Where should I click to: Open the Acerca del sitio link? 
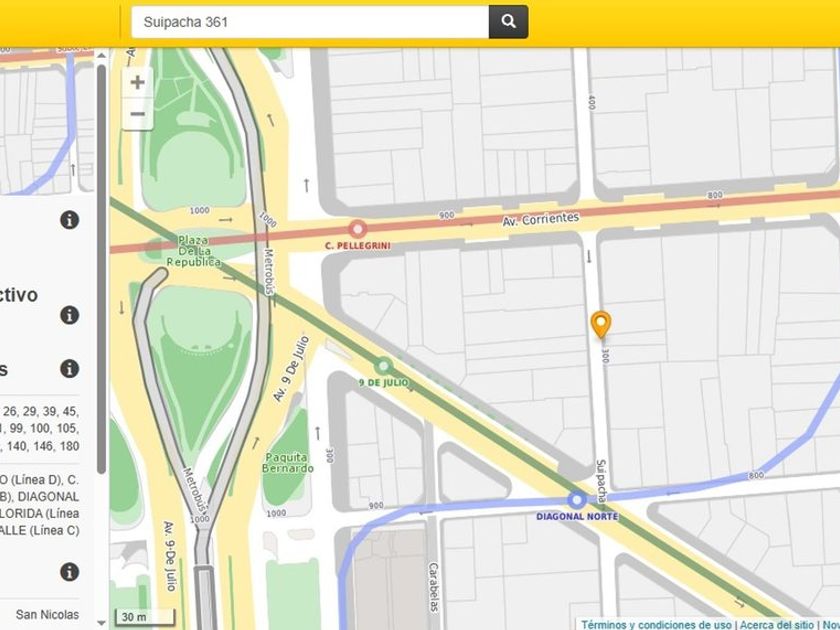click(x=776, y=625)
